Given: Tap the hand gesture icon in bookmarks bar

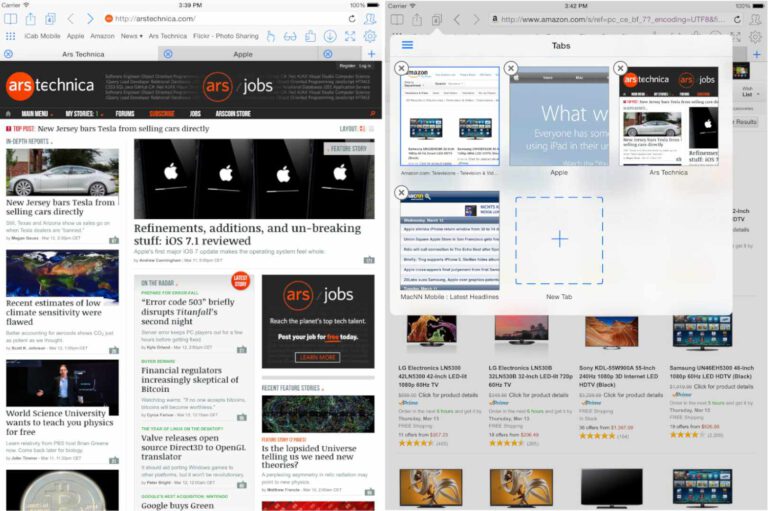Looking at the screenshot, I should tap(270, 36).
